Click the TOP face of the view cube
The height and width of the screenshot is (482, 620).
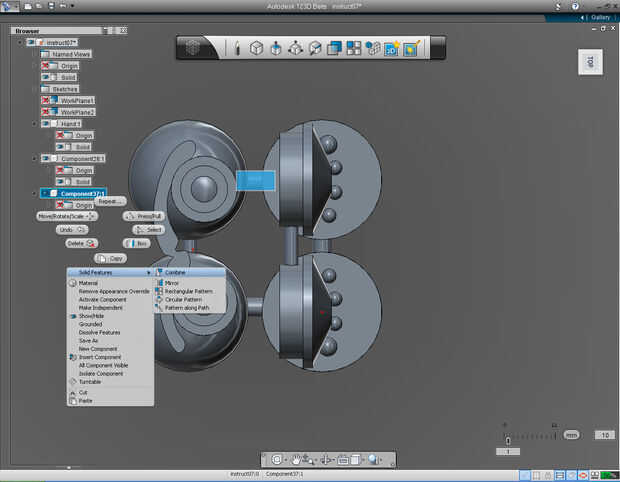pos(590,62)
